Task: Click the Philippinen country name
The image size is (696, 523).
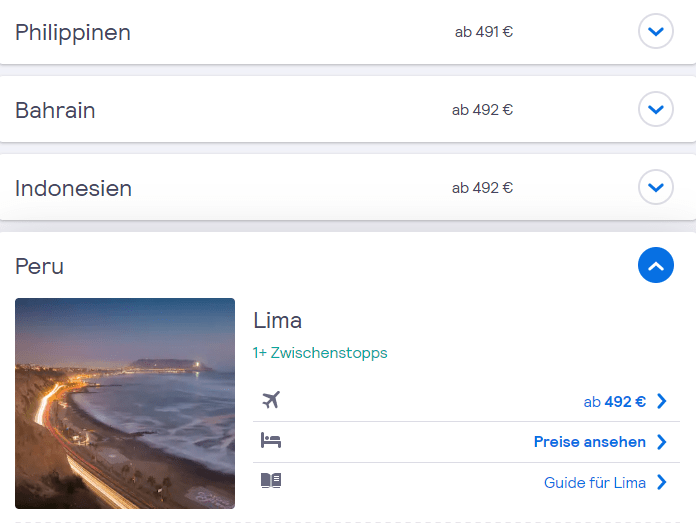Action: 73,33
